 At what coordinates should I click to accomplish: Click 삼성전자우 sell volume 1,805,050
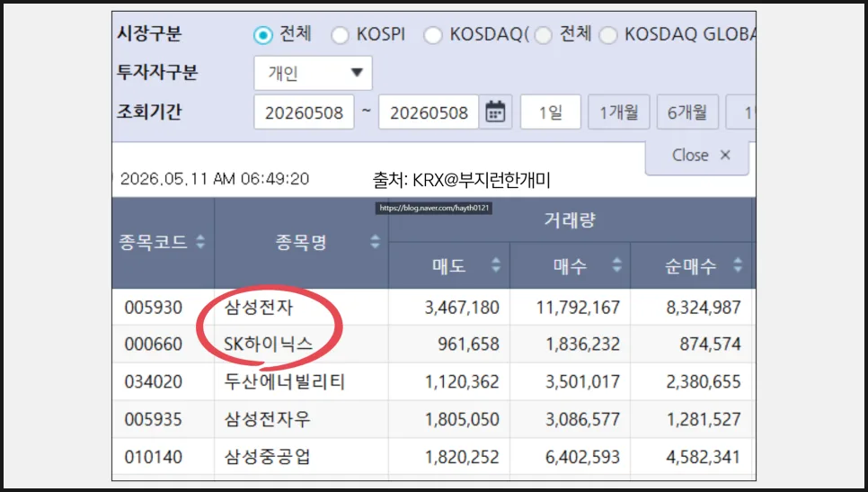point(462,419)
